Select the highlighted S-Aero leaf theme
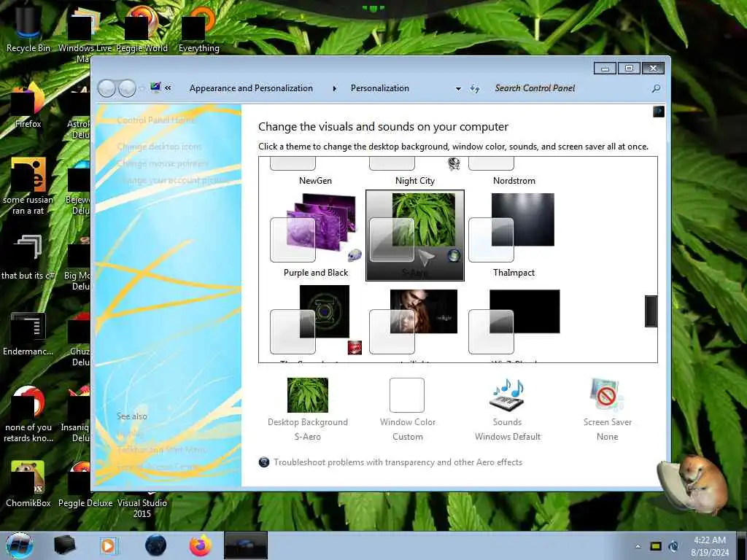The image size is (747, 560). point(414,236)
